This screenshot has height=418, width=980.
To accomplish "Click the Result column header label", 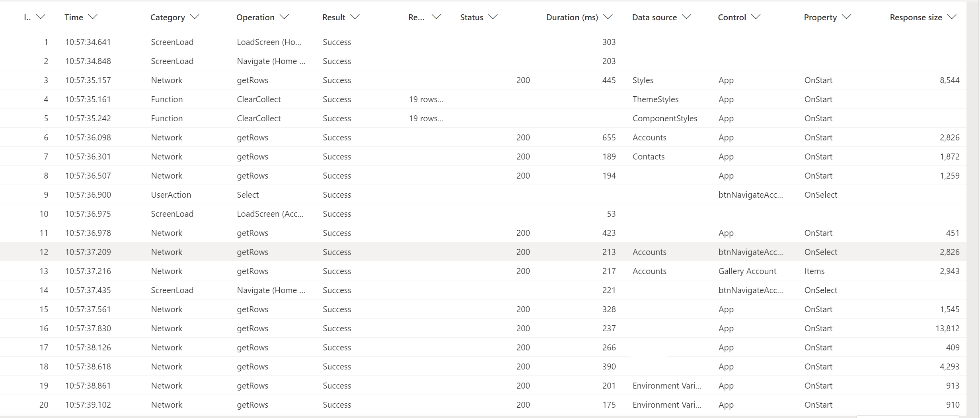I will tap(333, 17).
